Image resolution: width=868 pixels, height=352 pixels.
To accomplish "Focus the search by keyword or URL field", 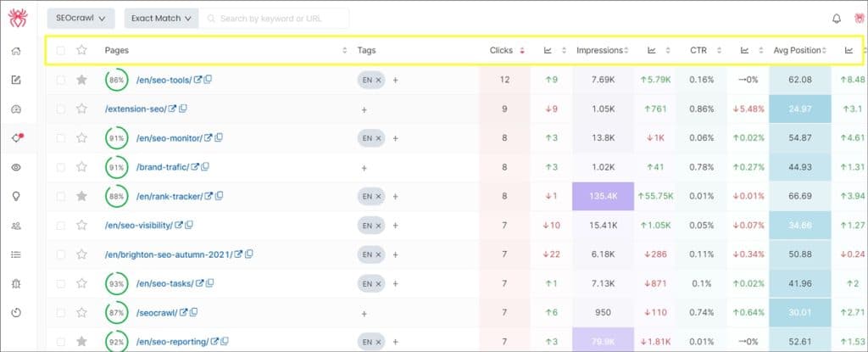I will tap(274, 19).
